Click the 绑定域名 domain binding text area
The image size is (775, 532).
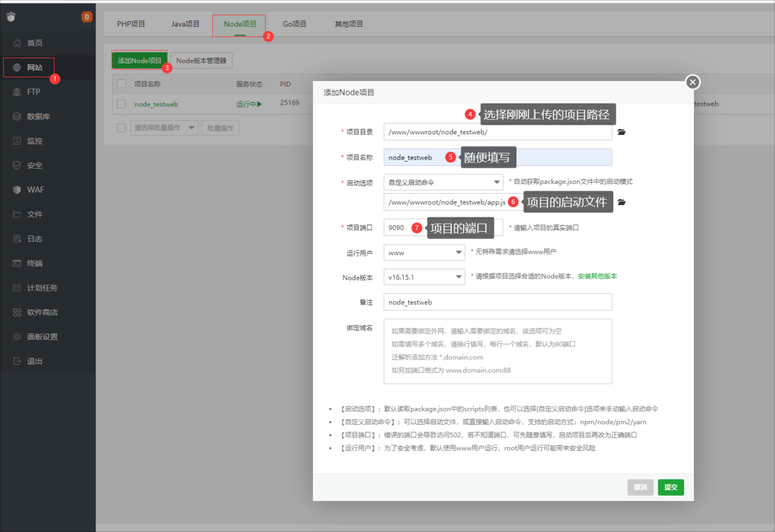pyautogui.click(x=498, y=351)
